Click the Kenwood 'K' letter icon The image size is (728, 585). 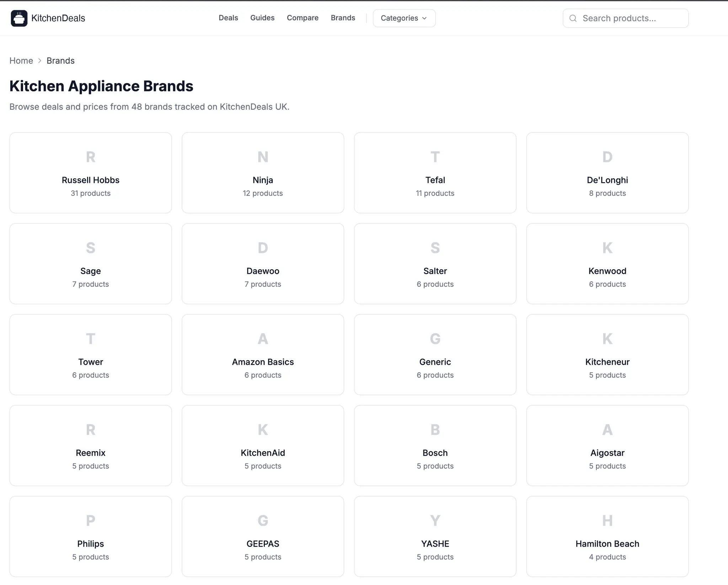point(607,248)
